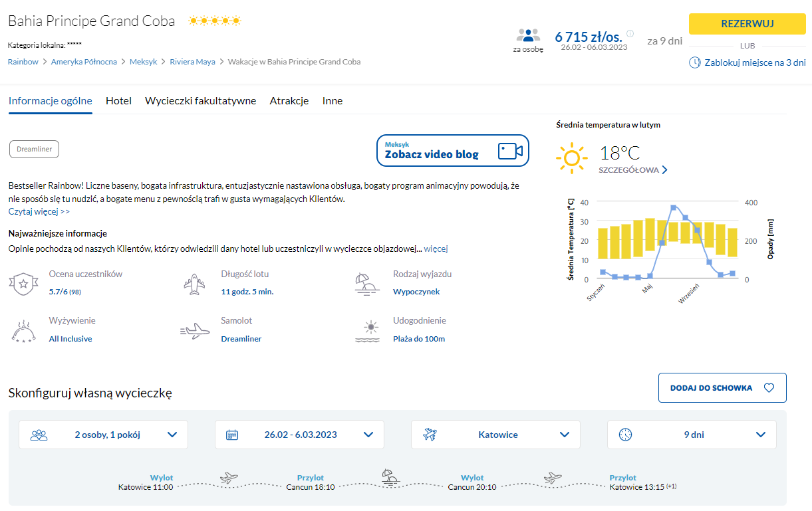Click the beach umbrella trip type icon
This screenshot has width=812, height=511.
[367, 283]
